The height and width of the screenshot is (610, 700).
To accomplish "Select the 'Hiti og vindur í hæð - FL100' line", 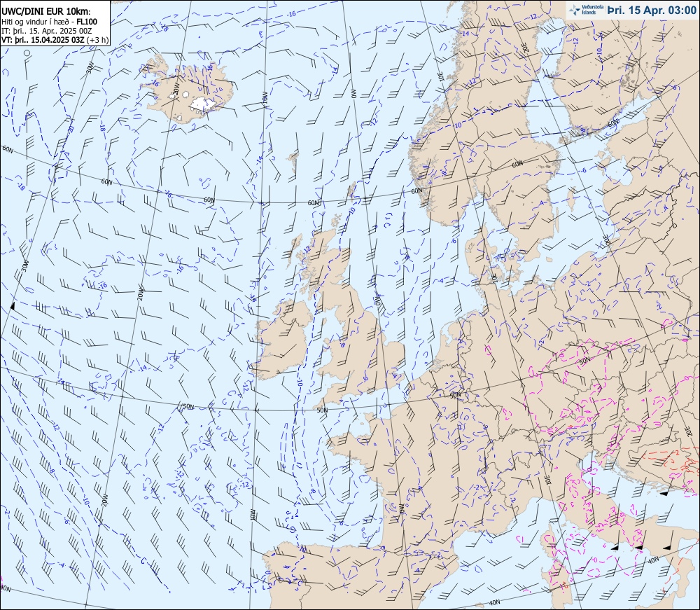I will 49,22.
